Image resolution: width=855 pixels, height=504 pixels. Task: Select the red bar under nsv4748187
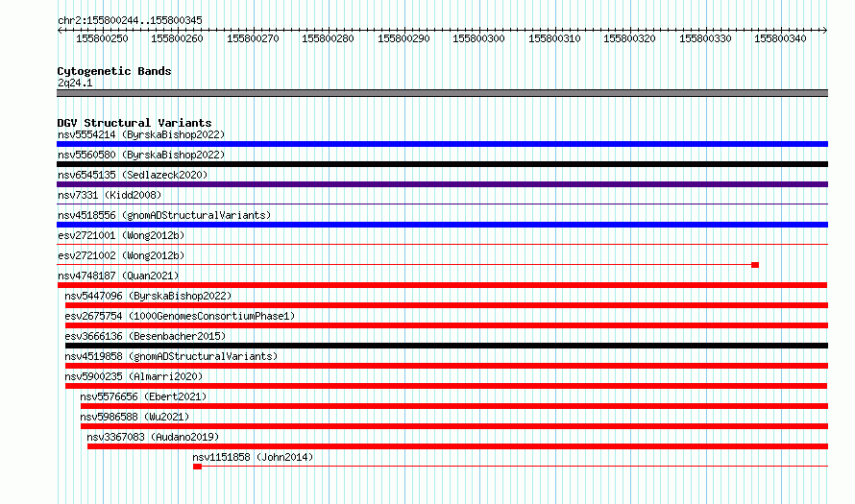click(442, 285)
